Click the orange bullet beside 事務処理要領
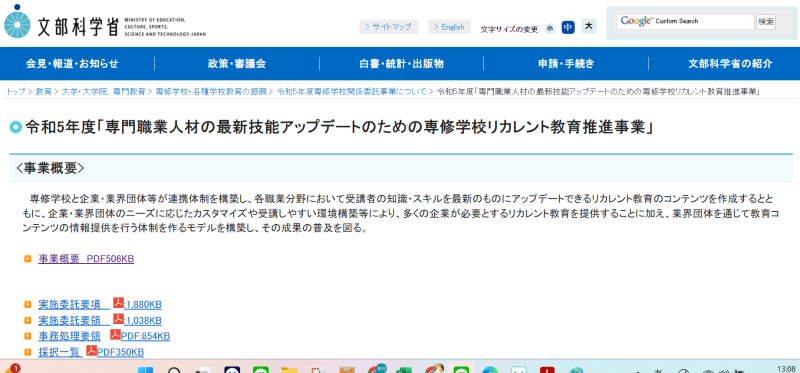 (28, 336)
